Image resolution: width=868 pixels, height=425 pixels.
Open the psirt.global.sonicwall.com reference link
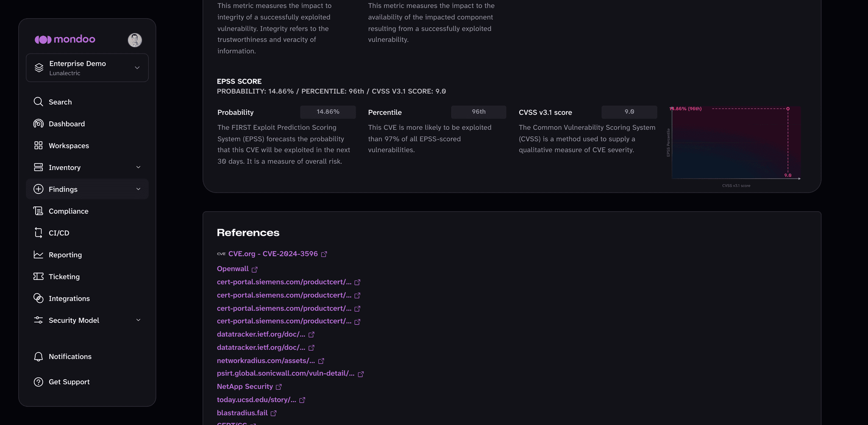tap(286, 373)
